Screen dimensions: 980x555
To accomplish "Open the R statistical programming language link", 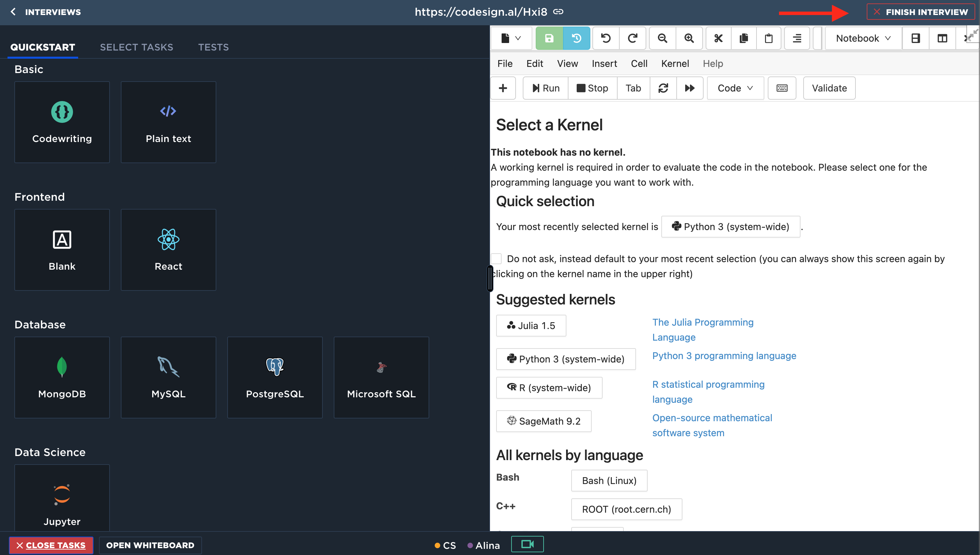I will (x=708, y=392).
